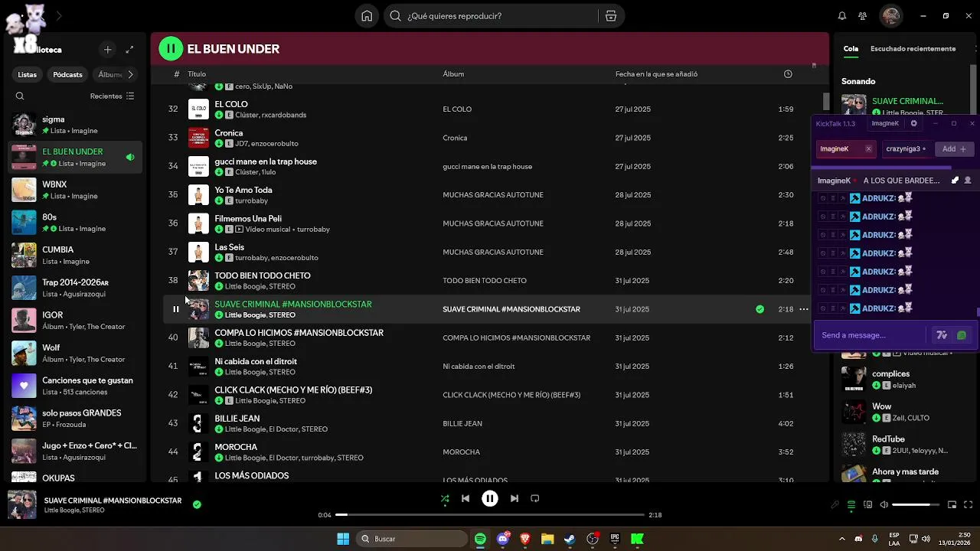
Task: Sort the tracklist by the Álbum column header
Action: (453, 74)
